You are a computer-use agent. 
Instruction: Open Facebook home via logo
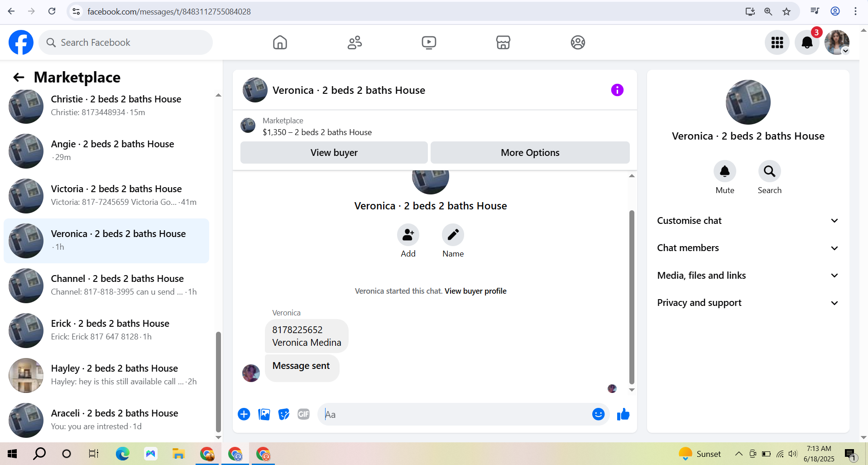point(21,43)
